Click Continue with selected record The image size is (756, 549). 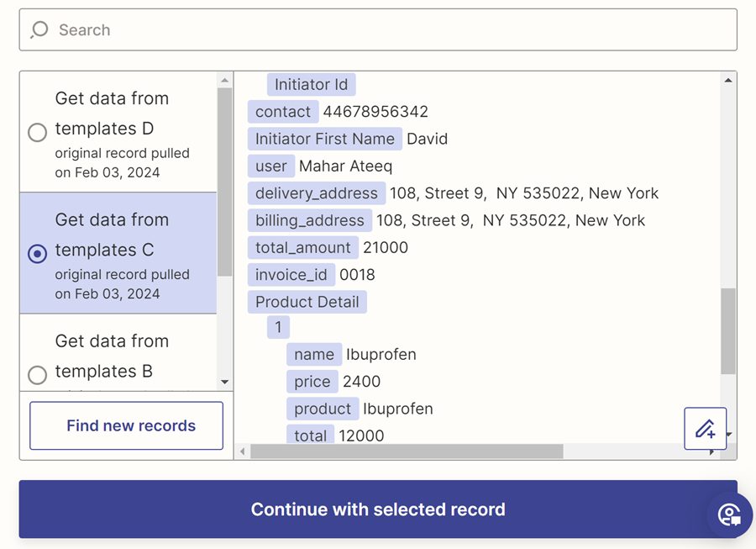(x=378, y=509)
